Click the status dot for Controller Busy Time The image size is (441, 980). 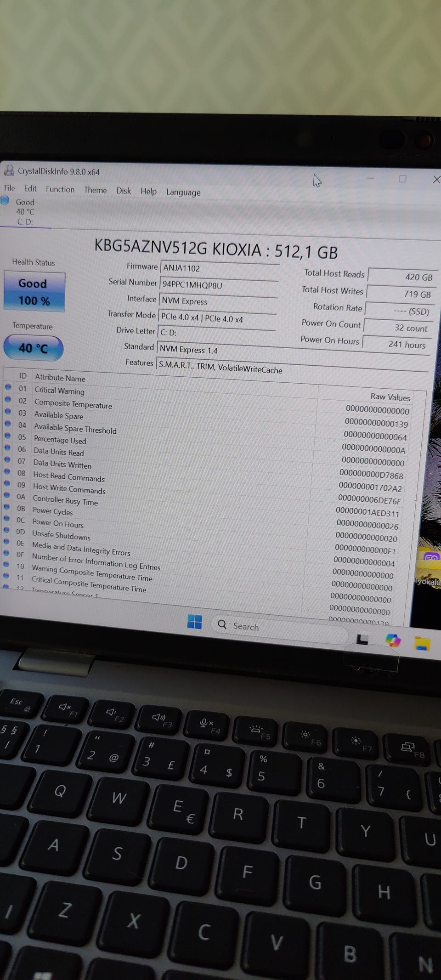click(7, 495)
